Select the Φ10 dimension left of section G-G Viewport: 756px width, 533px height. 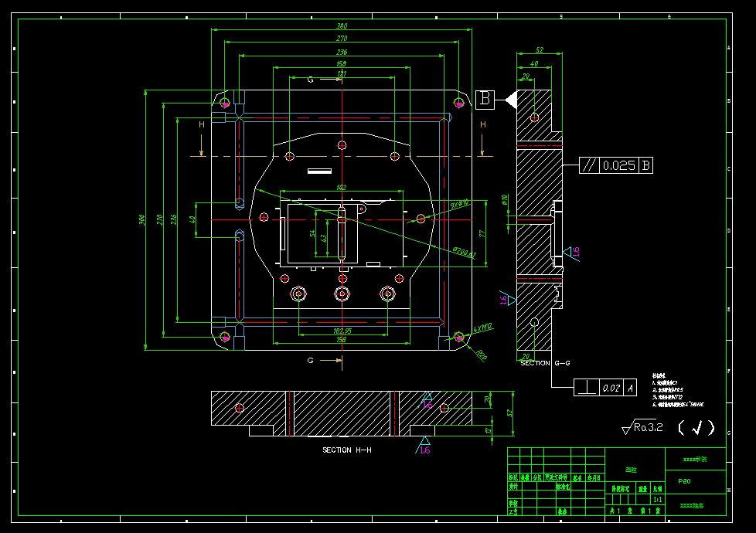(x=504, y=199)
